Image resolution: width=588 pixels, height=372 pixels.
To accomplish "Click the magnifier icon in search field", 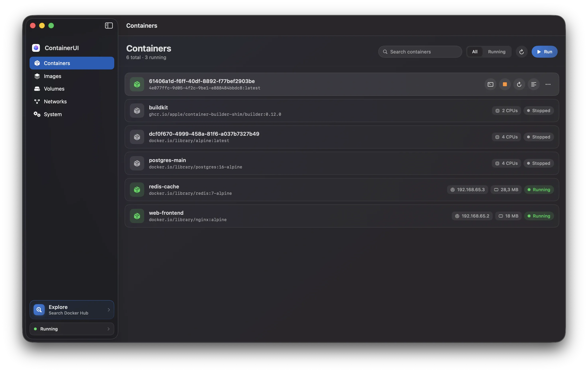I will pyautogui.click(x=385, y=52).
